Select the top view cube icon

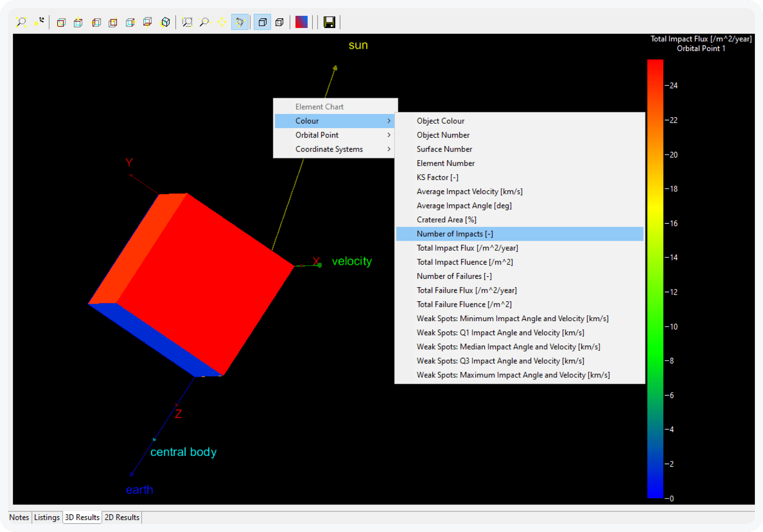[78, 22]
